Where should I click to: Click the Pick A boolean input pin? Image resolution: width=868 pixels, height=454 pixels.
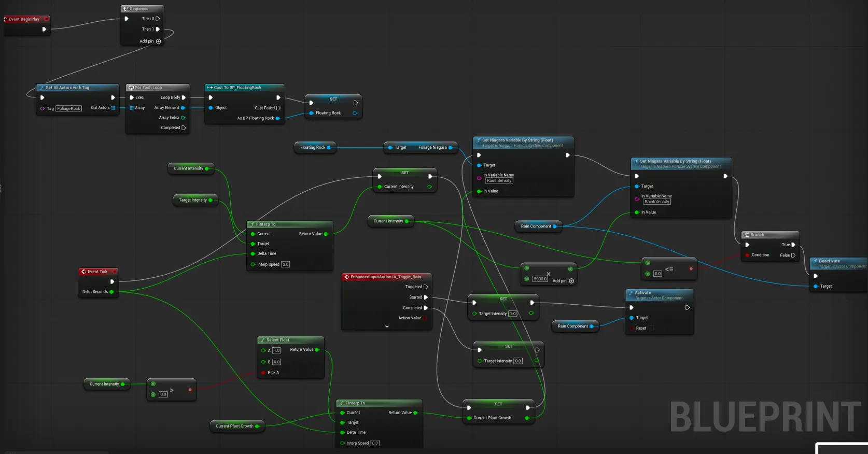coord(263,373)
